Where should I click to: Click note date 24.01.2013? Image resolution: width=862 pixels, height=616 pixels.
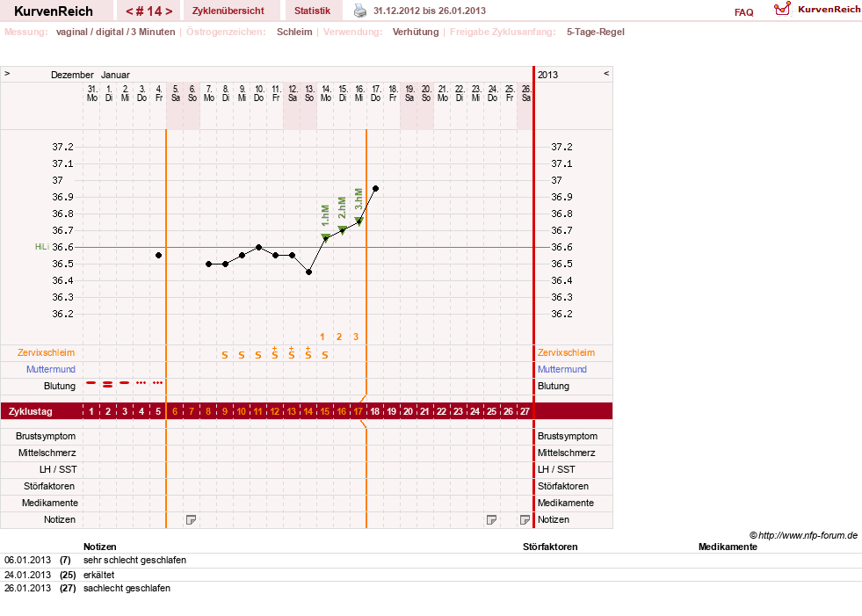(27, 575)
